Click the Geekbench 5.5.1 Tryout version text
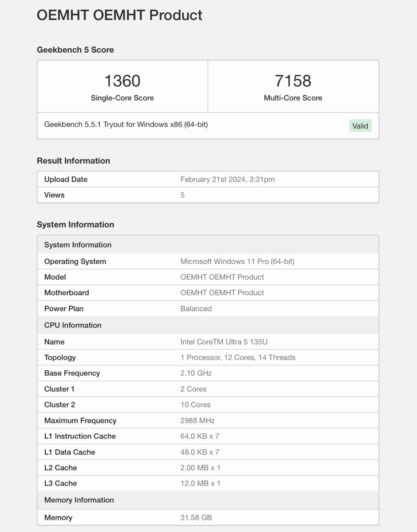The width and height of the screenshot is (417, 532). click(126, 125)
